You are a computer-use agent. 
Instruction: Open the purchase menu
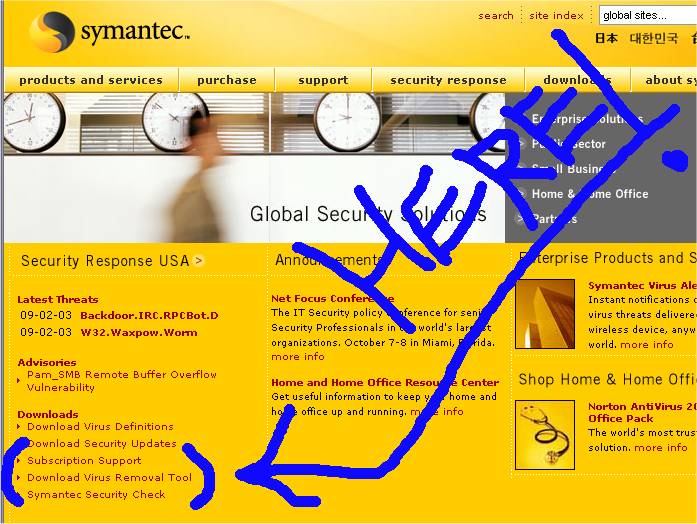click(x=227, y=80)
